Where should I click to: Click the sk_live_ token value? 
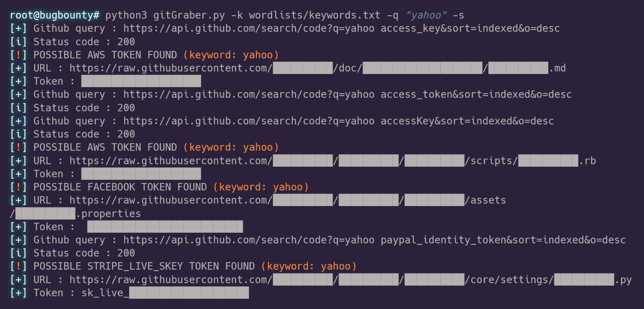(x=165, y=293)
